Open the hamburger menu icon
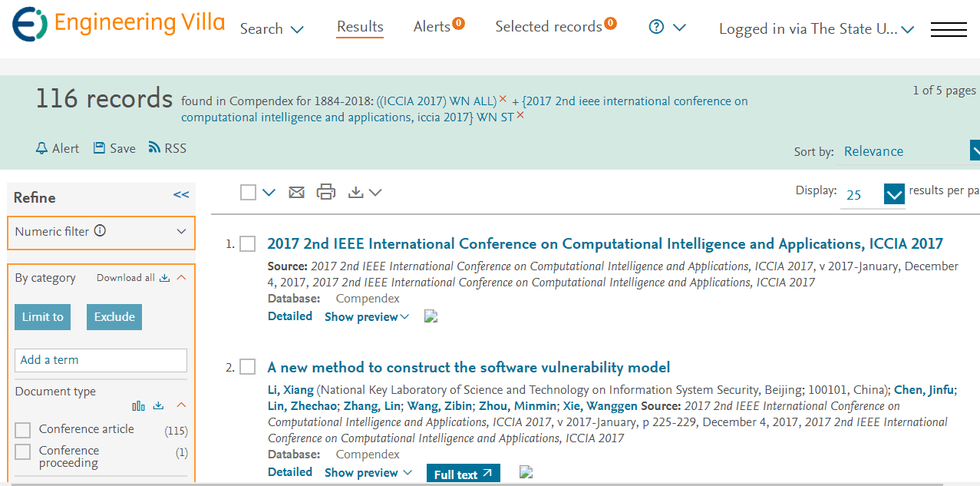 [x=949, y=29]
